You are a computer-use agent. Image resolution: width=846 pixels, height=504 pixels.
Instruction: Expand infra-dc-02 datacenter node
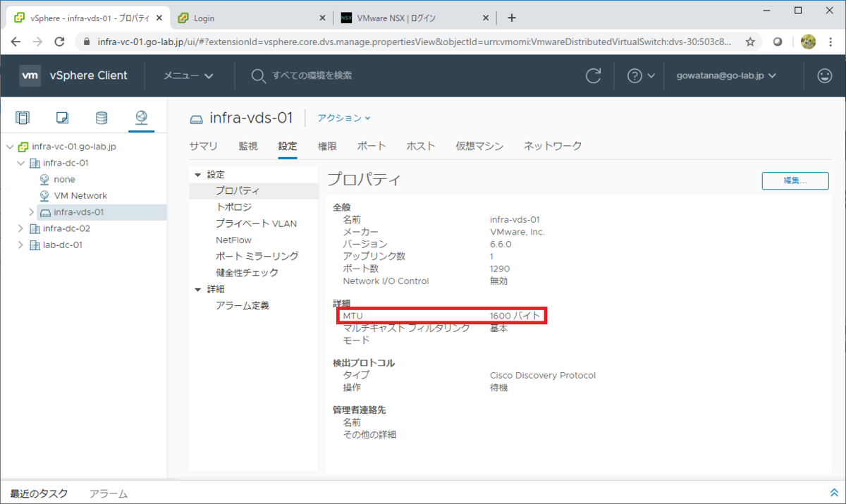click(21, 228)
